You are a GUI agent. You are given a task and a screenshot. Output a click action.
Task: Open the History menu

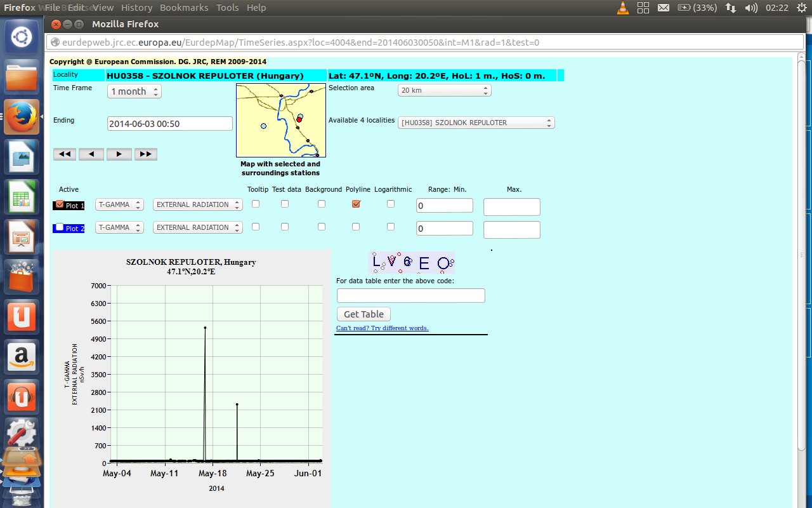tap(136, 8)
